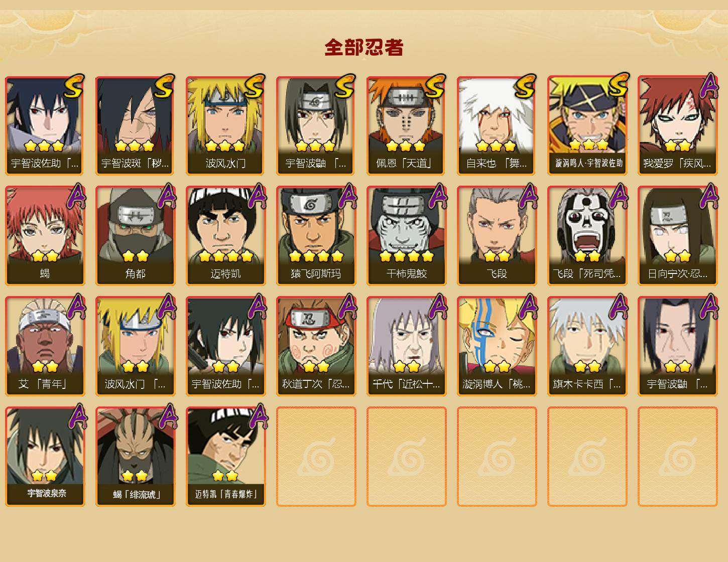Click the first empty ninja slot after 迈特凯「青春爆炸」

tap(316, 457)
